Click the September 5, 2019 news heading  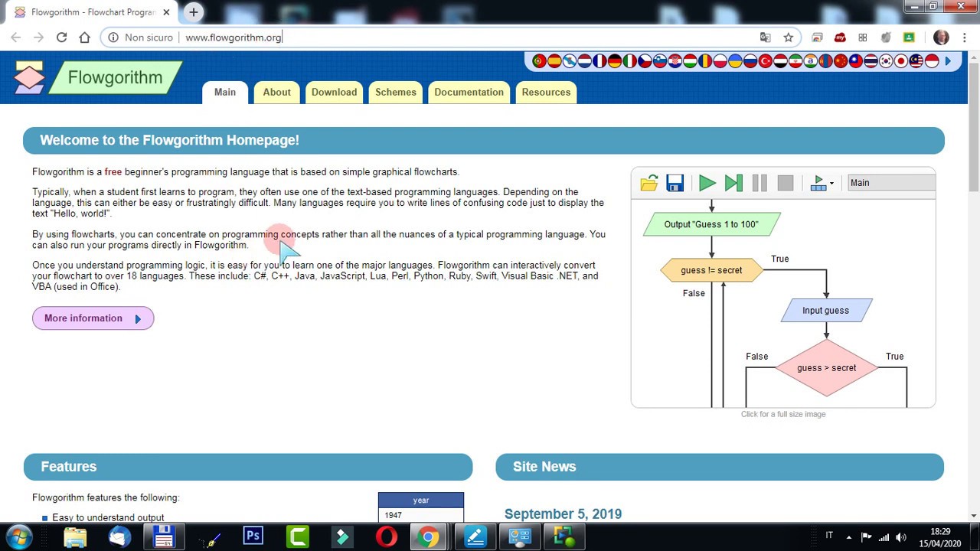(x=563, y=514)
